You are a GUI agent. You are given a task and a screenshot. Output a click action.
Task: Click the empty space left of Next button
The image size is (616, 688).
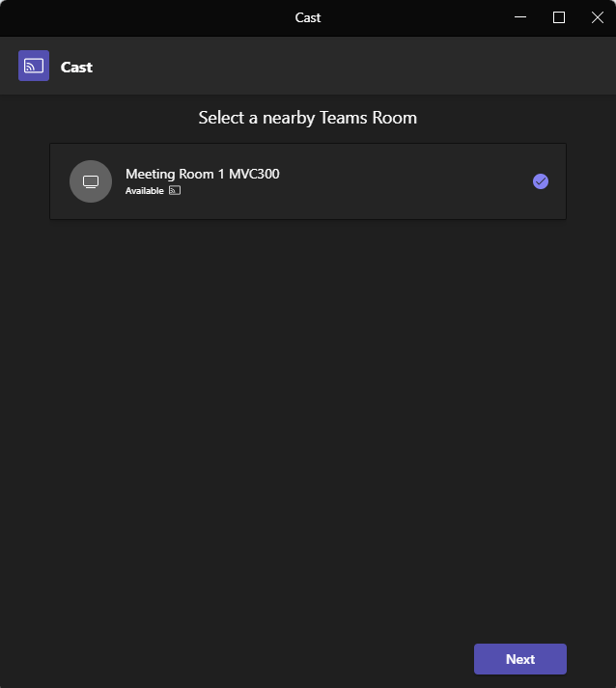[x=290, y=659]
